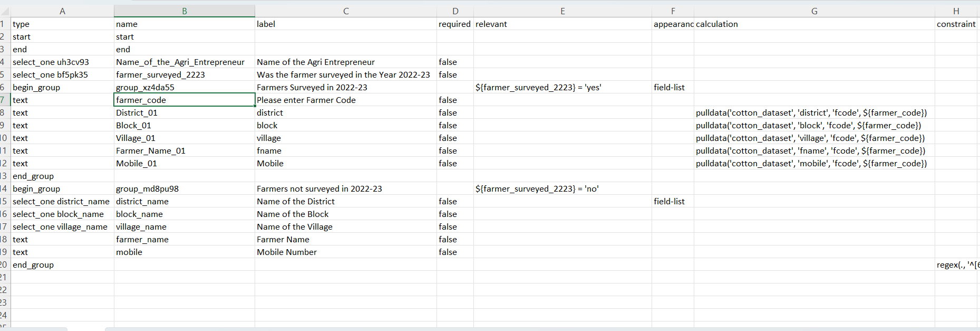This screenshot has height=331, width=980.
Task: Select the 'select_one village_name' type cell
Action: (x=62, y=226)
